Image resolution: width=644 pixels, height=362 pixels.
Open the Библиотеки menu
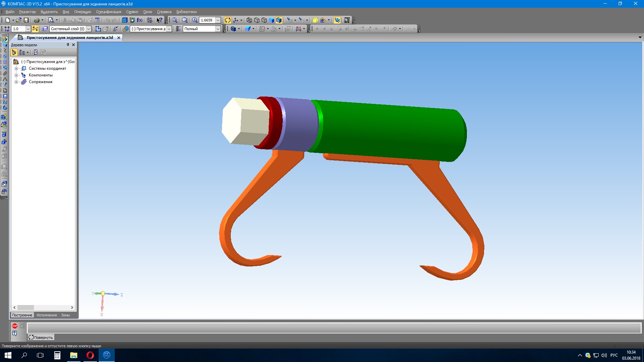pyautogui.click(x=186, y=12)
